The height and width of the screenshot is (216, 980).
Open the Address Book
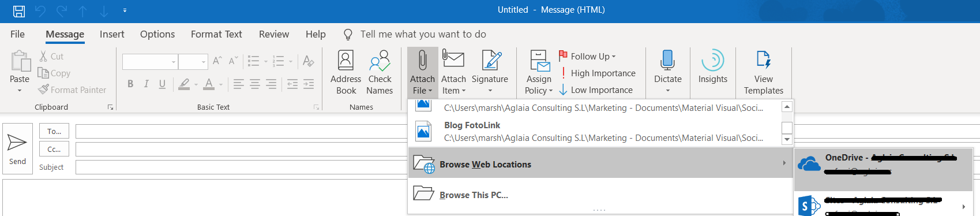pyautogui.click(x=346, y=72)
